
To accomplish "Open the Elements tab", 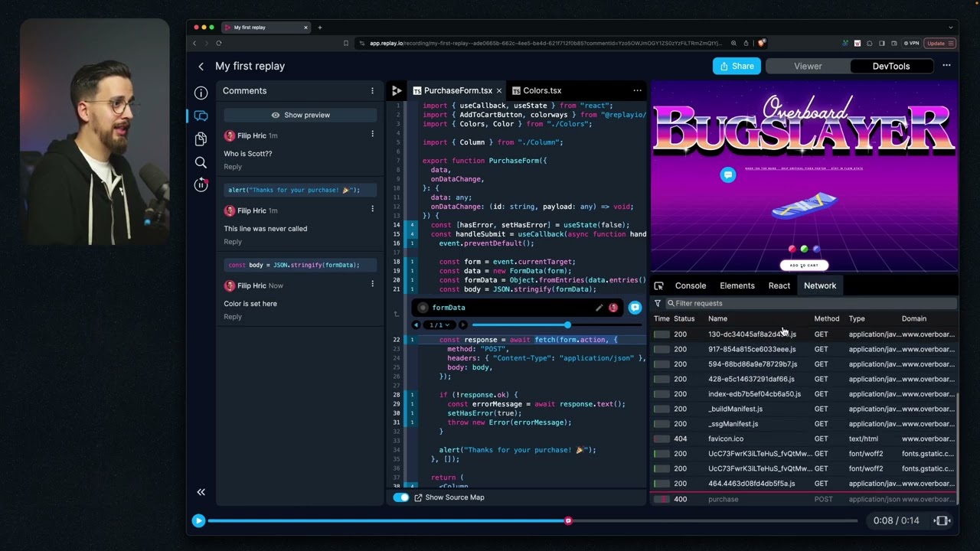I will [x=737, y=285].
